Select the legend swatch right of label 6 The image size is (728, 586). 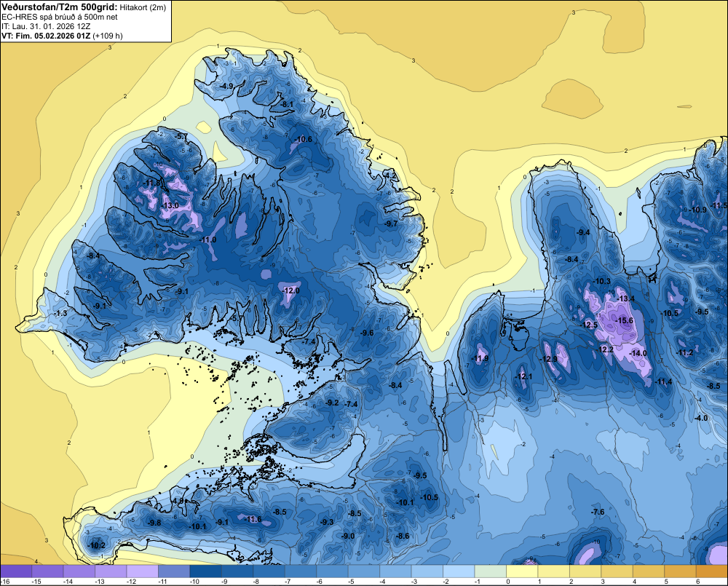(712, 571)
